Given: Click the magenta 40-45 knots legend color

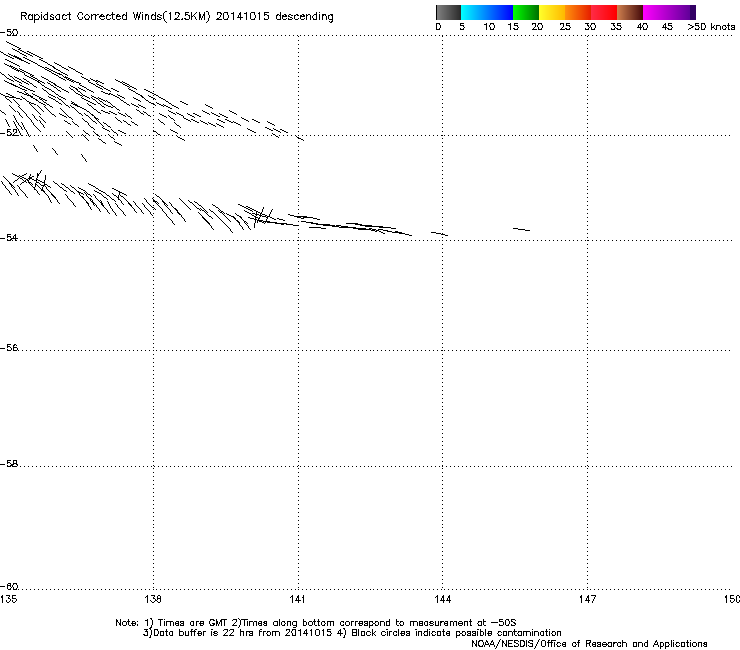Looking at the screenshot, I should 656,12.
